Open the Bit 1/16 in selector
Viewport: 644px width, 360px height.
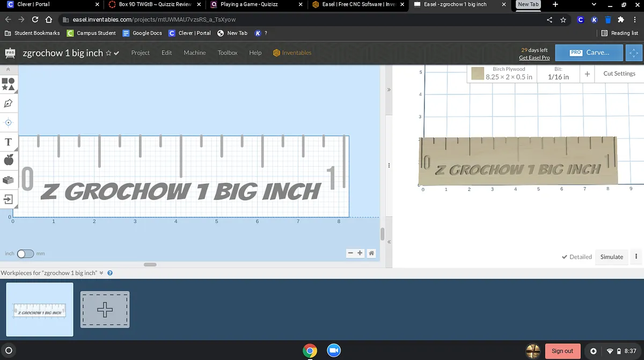click(558, 74)
